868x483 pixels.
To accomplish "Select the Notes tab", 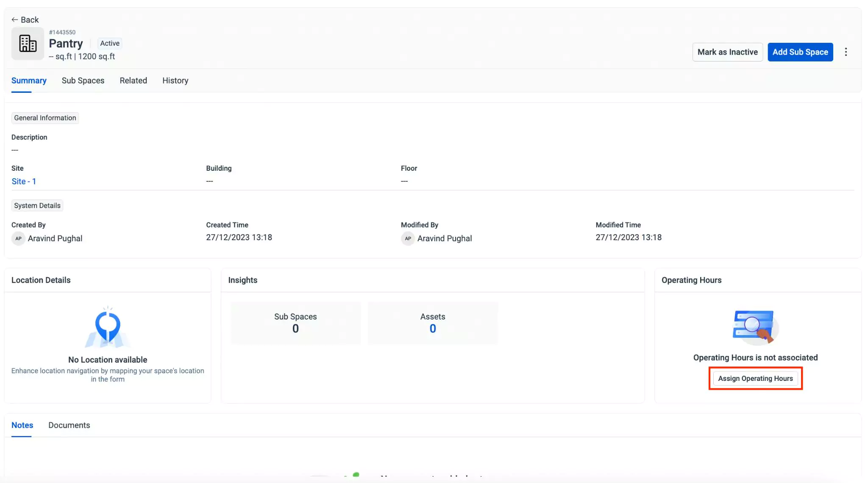I will point(22,425).
